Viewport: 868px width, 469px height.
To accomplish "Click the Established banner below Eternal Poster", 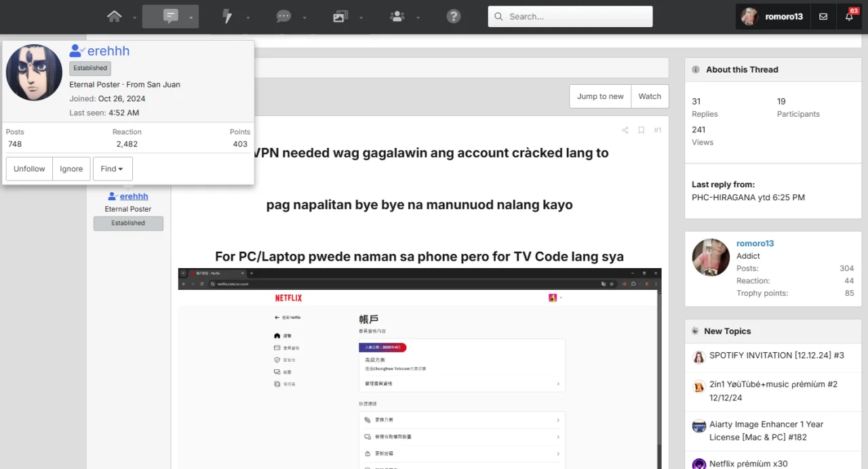I will click(128, 223).
